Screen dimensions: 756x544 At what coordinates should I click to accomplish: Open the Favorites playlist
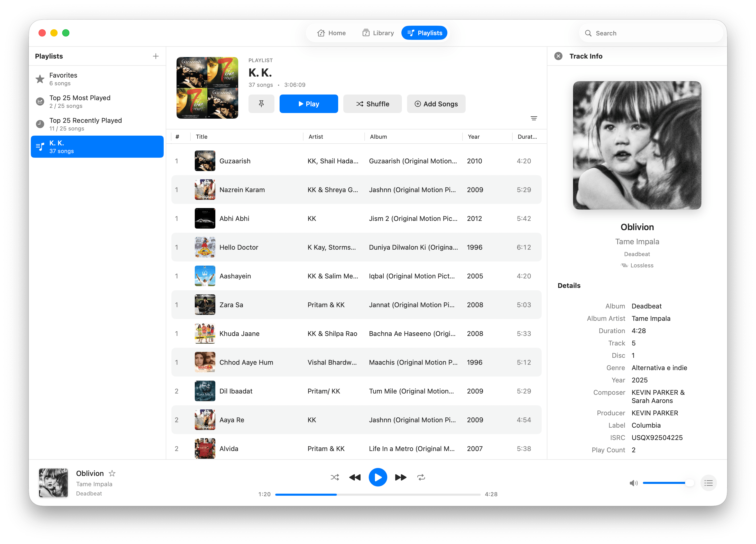click(x=97, y=79)
